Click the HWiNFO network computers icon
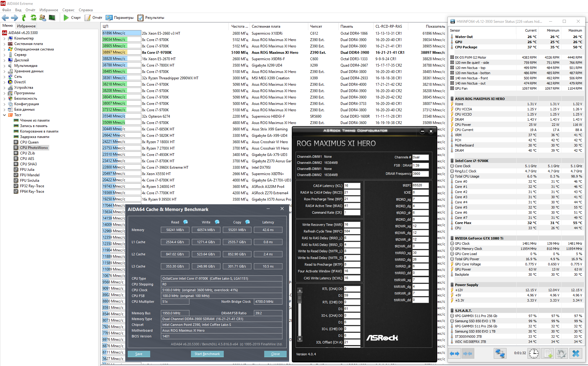588x366 pixels. pos(500,353)
